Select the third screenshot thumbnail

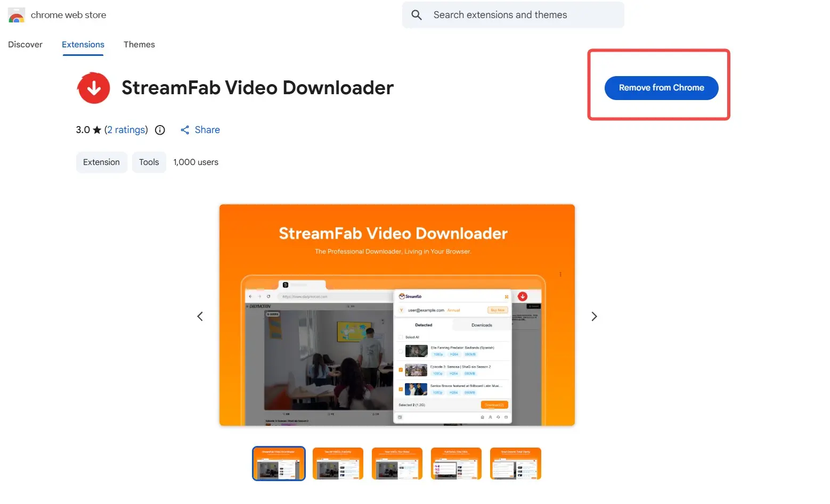397,464
